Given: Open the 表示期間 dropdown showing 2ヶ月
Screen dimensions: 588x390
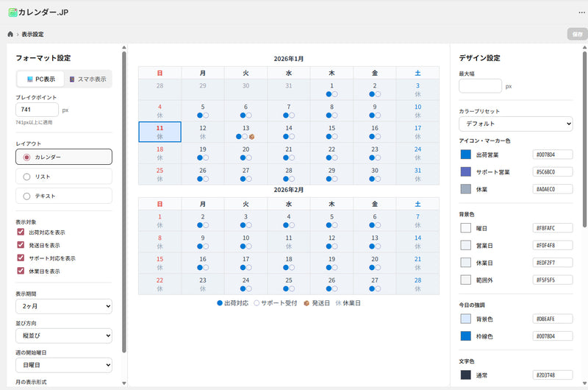Looking at the screenshot, I should tap(63, 305).
